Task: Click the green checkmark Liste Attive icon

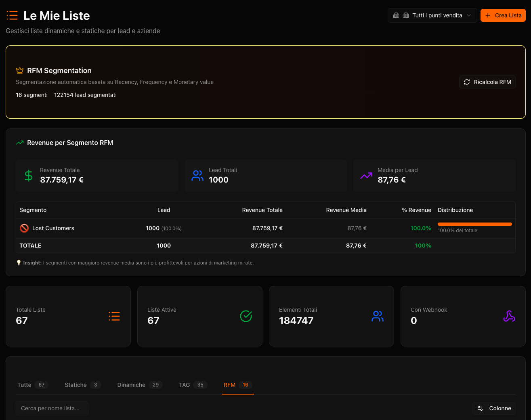Action: point(246,316)
